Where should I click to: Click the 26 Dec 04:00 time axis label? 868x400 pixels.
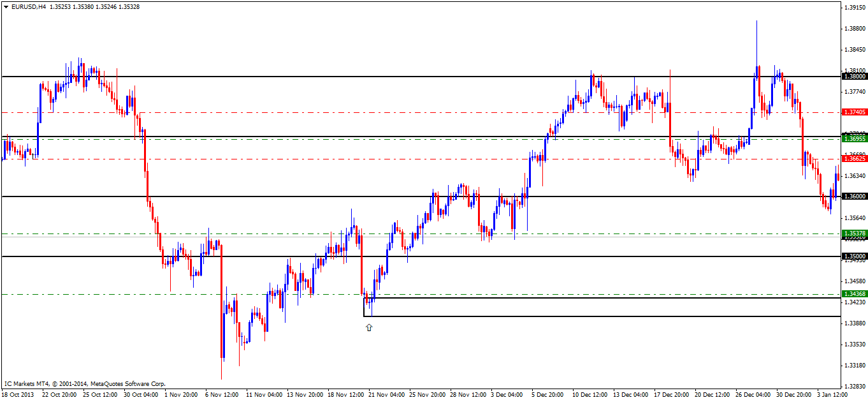tap(753, 395)
